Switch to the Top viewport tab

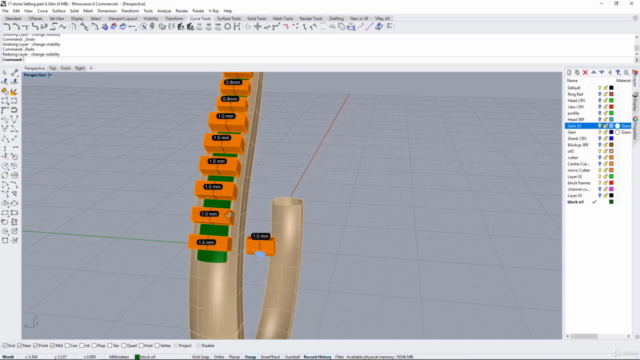click(53, 68)
